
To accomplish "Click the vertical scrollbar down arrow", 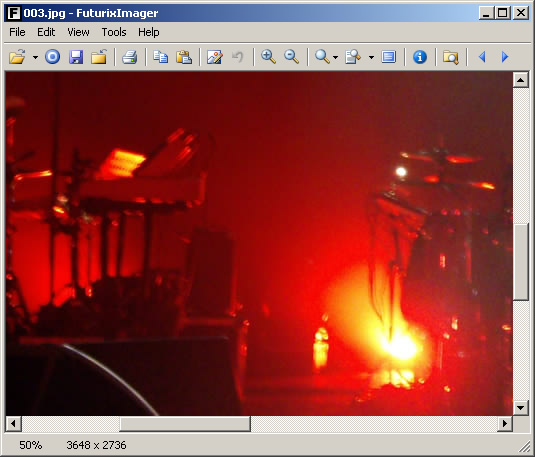I will point(521,407).
